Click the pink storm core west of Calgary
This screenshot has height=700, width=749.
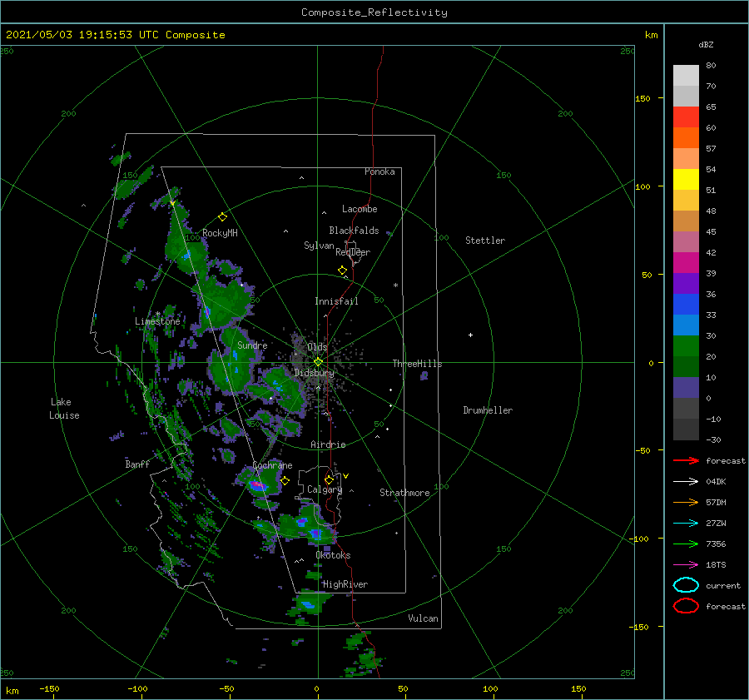click(257, 485)
